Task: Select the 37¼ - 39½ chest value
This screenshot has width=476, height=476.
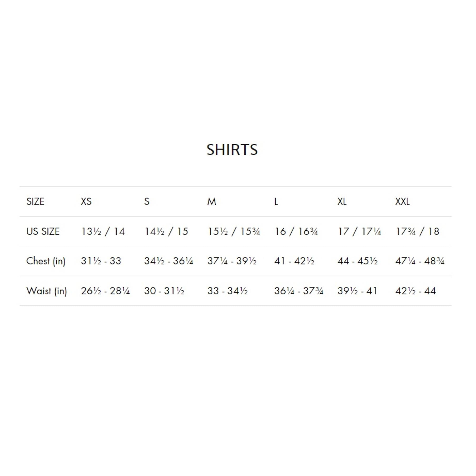Action: coord(232,261)
